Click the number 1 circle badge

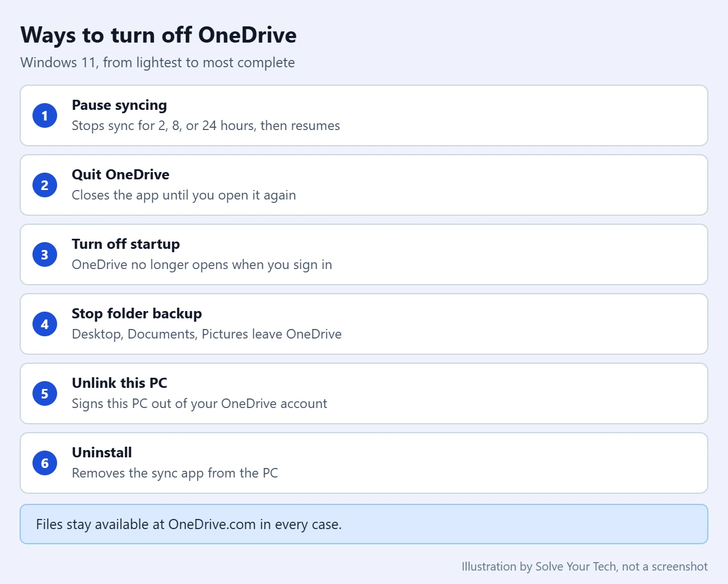point(45,115)
